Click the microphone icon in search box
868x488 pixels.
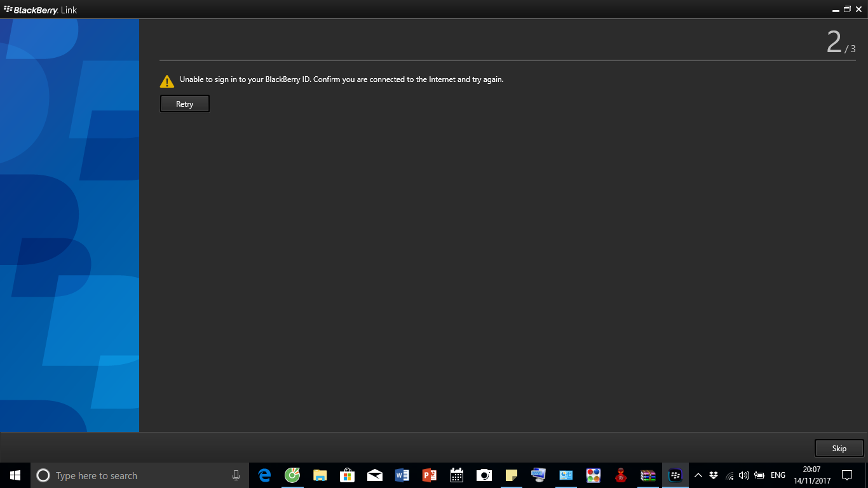click(x=236, y=475)
